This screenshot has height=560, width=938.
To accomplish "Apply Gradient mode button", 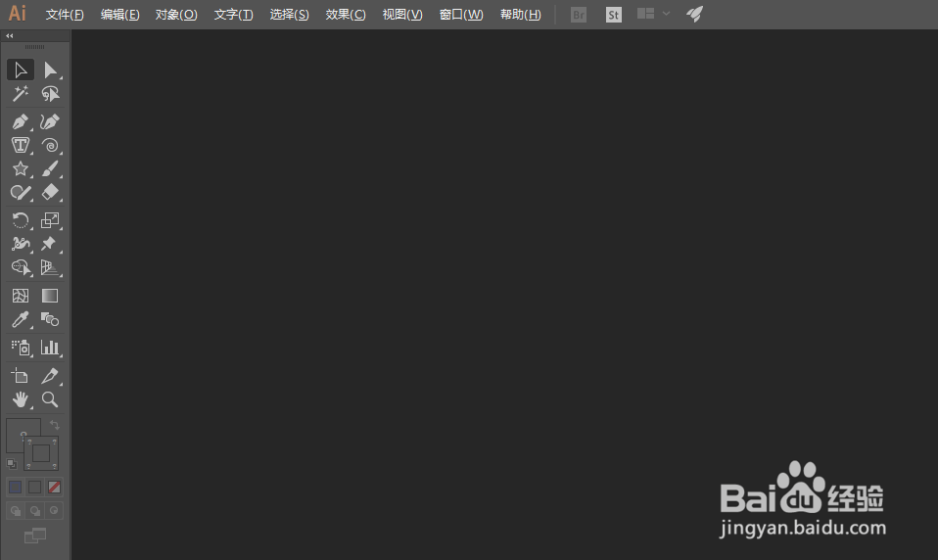I will click(34, 487).
